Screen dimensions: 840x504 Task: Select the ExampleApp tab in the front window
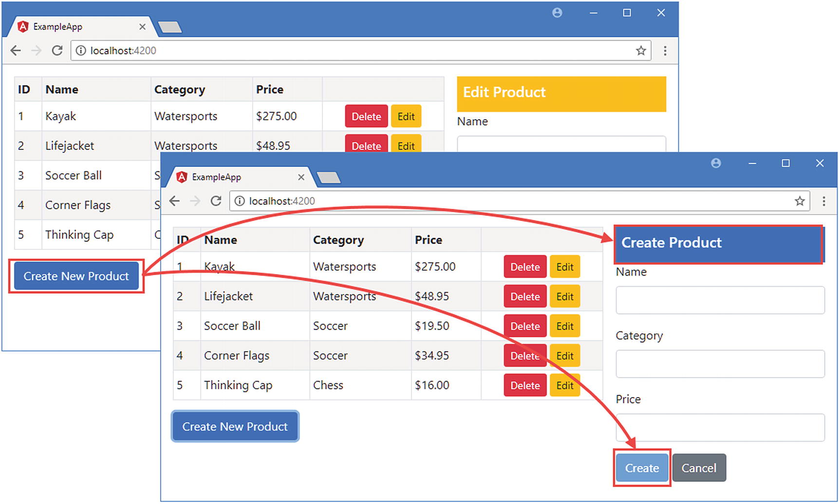[241, 177]
